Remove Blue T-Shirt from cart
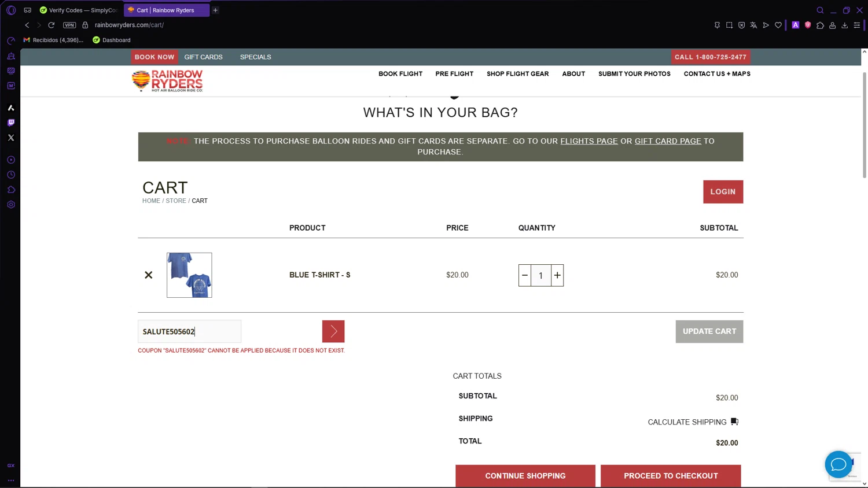 149,275
